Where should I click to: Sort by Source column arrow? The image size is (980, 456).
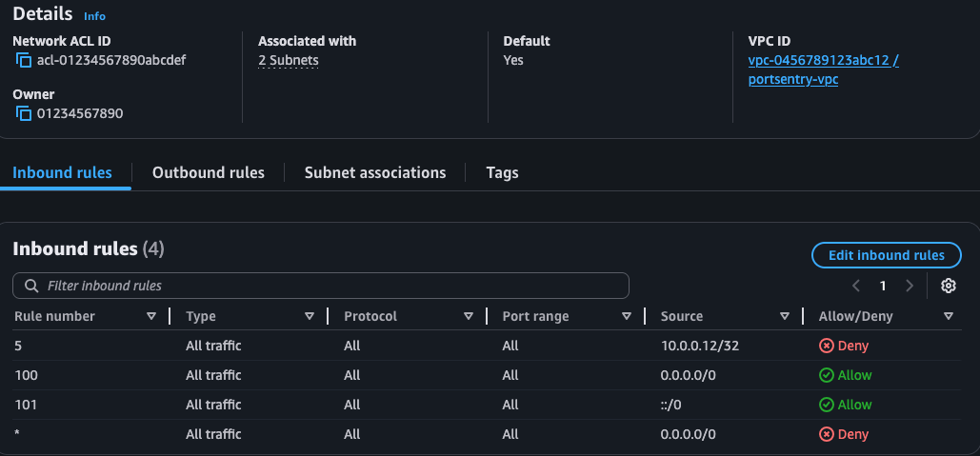coord(784,316)
